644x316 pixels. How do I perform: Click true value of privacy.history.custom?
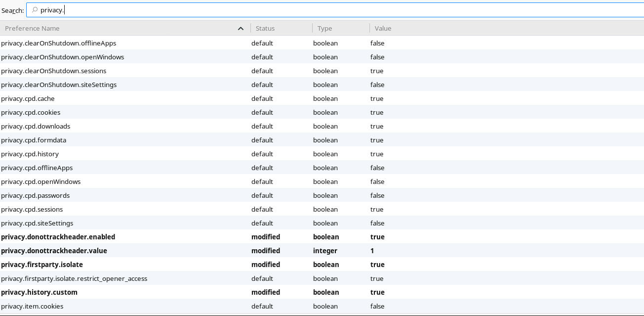point(377,292)
